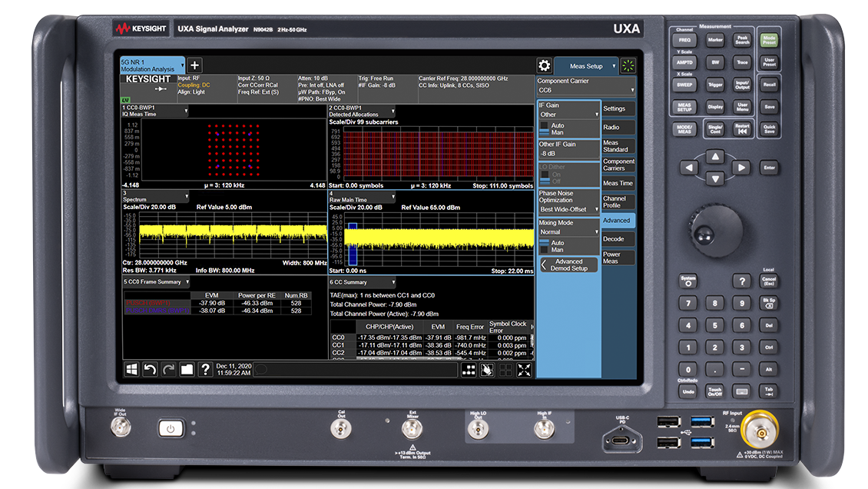This screenshot has height=489, width=868.
Task: Click the numeric 5 keypad key
Action: [x=714, y=325]
